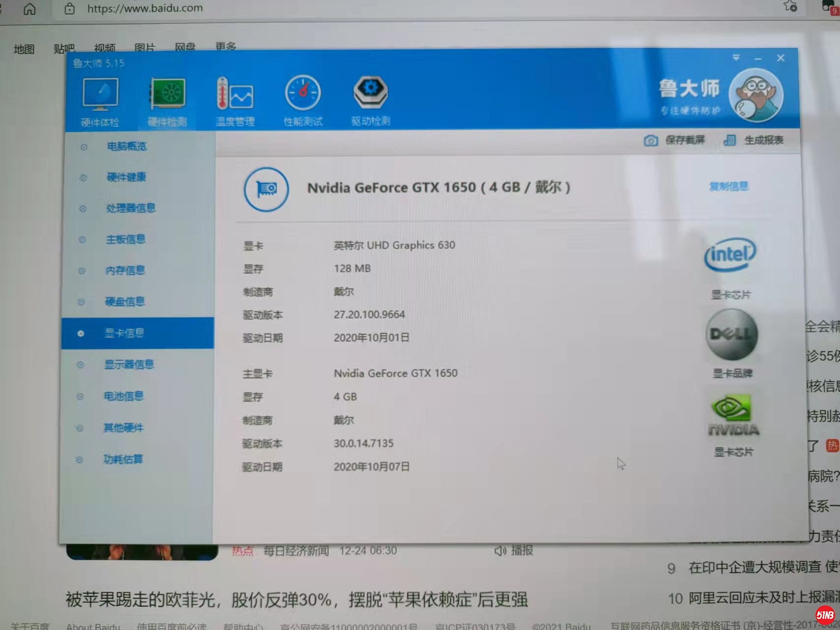Select 电脑概览 in the sidebar
The width and height of the screenshot is (840, 630).
click(127, 146)
